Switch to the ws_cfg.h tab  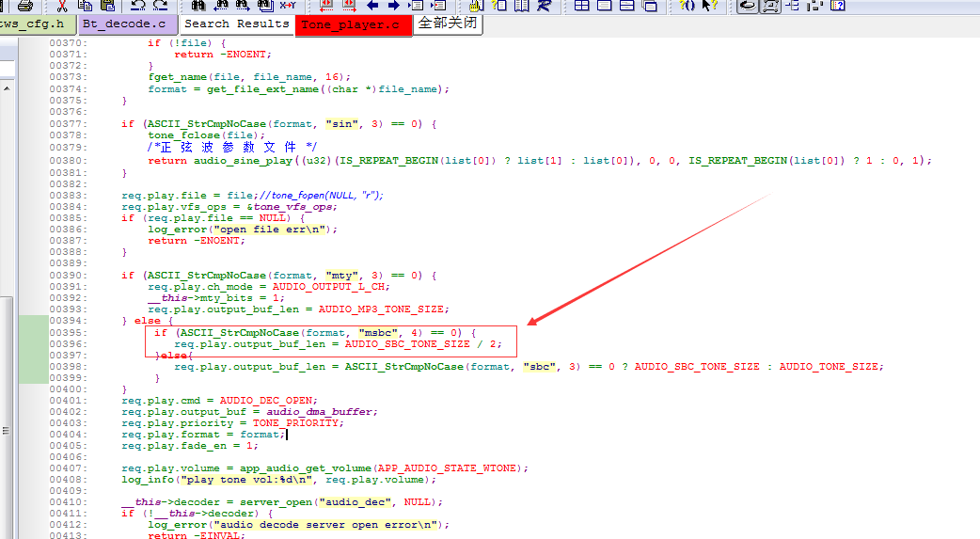coord(38,24)
